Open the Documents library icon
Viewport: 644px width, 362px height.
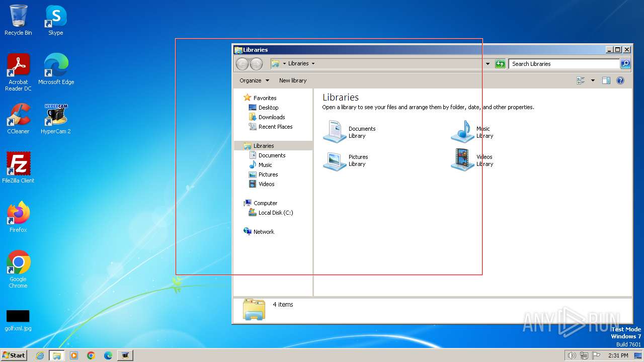pyautogui.click(x=349, y=132)
